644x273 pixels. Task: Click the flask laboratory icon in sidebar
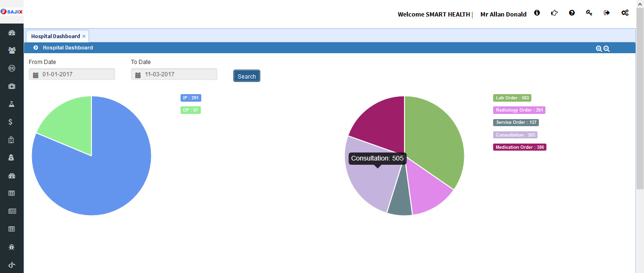[x=12, y=104]
